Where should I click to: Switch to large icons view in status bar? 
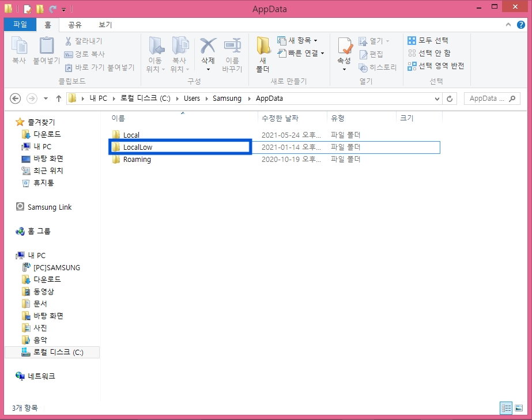coord(519,408)
